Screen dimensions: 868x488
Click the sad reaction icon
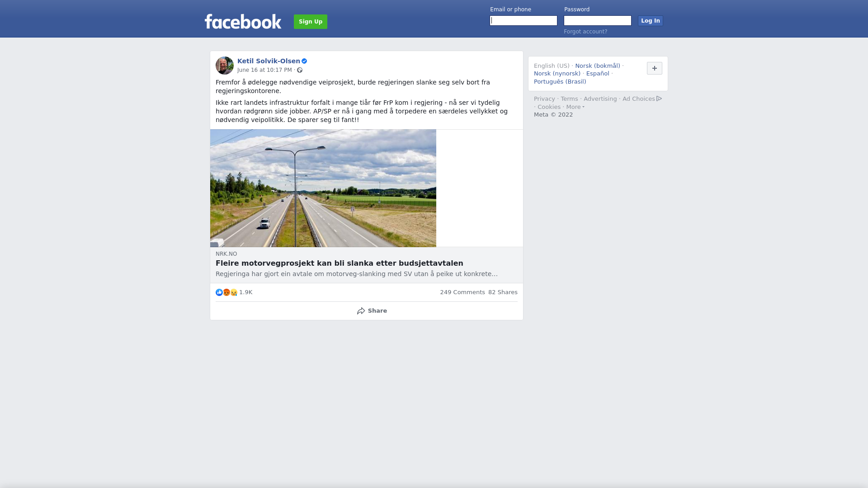[234, 292]
